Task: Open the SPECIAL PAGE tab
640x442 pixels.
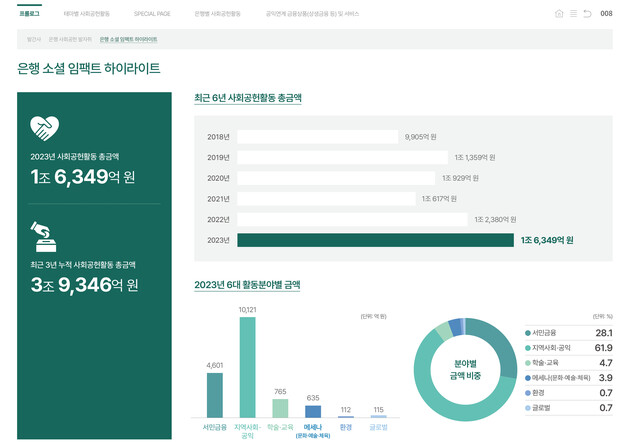Action: pyautogui.click(x=152, y=13)
